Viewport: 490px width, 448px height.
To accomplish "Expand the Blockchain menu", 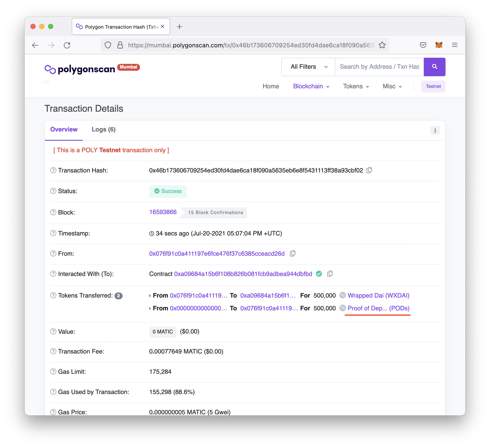I will click(311, 86).
